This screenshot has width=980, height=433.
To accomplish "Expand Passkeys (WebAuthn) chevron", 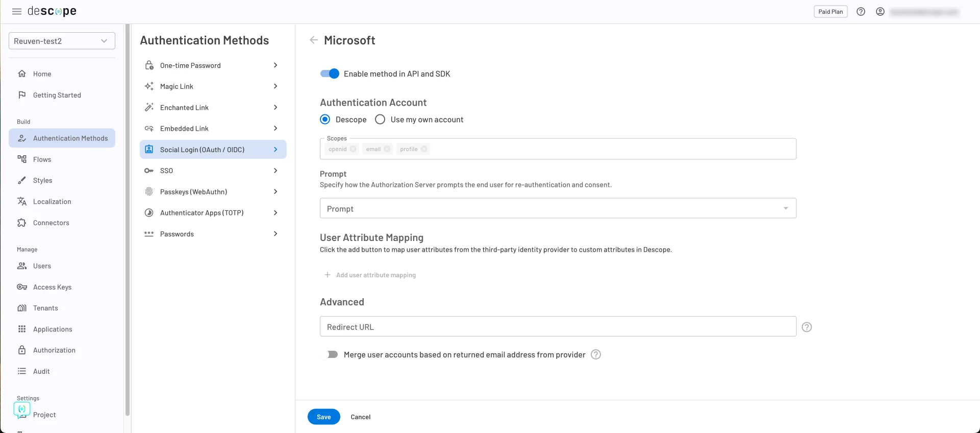I will point(275,191).
